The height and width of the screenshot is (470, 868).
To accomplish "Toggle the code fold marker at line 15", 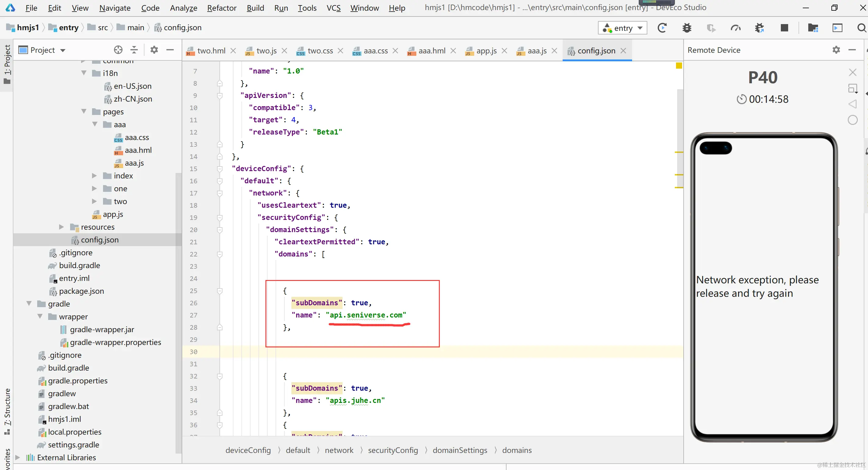I will [220, 169].
